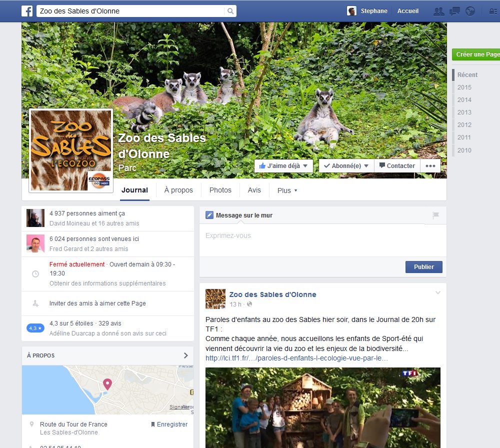Click Stephane's profile picture icon
The width and height of the screenshot is (500, 448).
(351, 11)
